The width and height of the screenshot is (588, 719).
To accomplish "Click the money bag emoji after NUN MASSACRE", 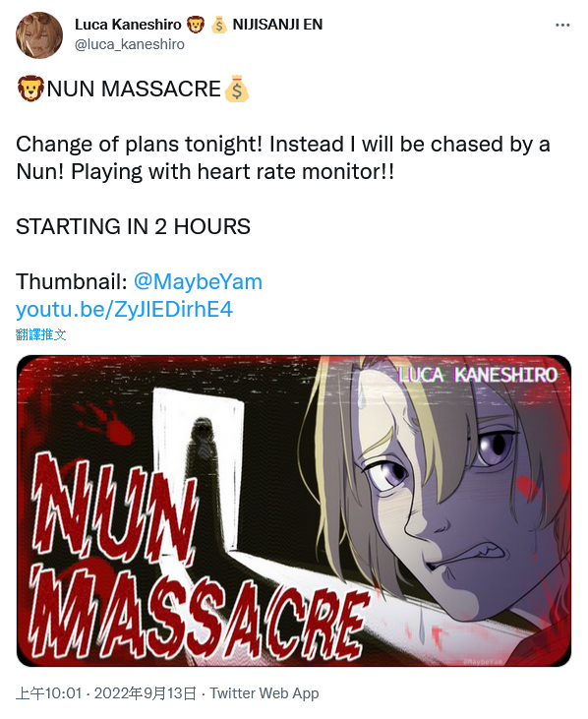I will click(x=237, y=89).
